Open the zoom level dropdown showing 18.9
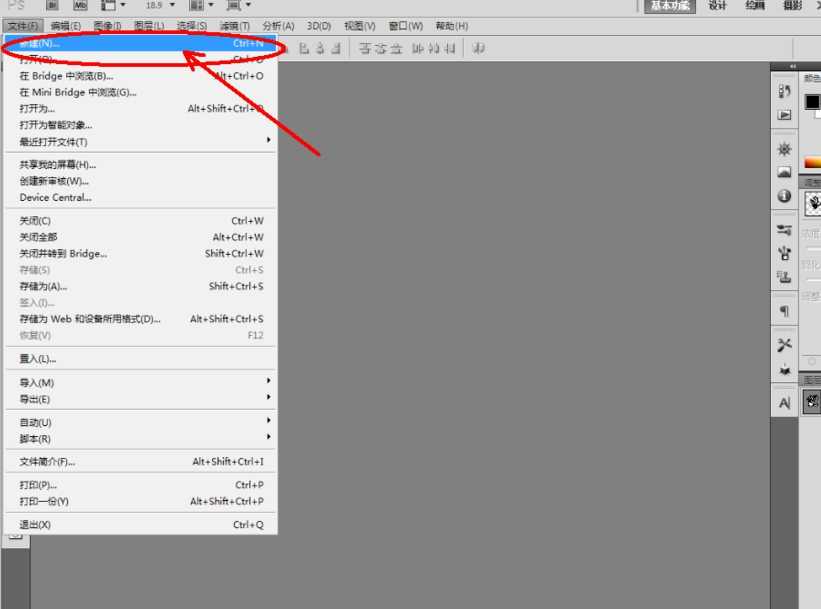Image resolution: width=821 pixels, height=609 pixels. click(166, 6)
